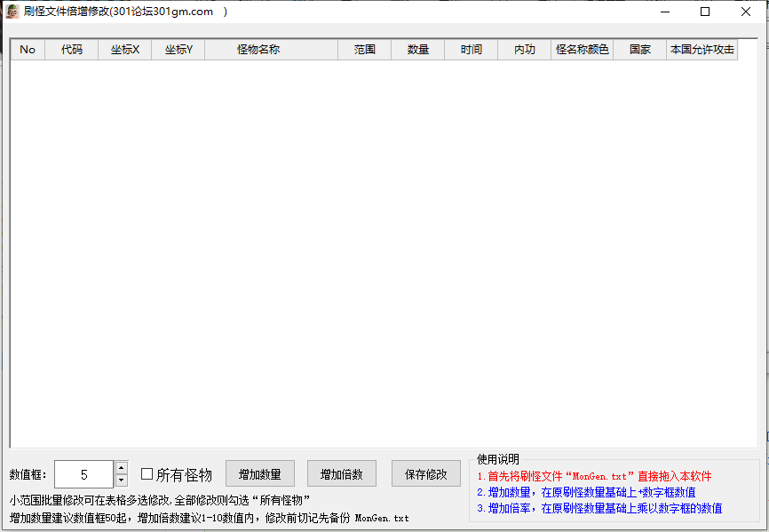Click the 怪物名称 column header
This screenshot has height=532, width=769.
[272, 50]
